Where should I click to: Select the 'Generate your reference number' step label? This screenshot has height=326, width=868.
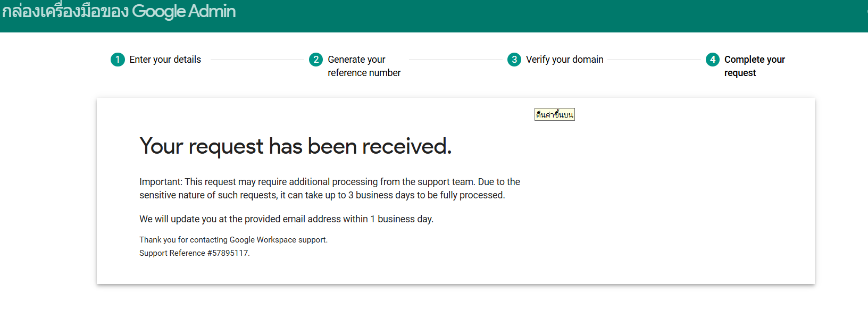click(x=364, y=66)
